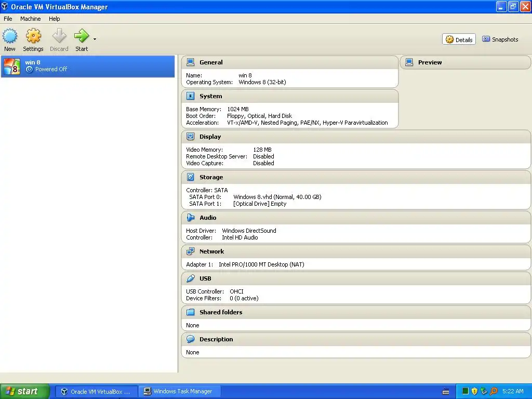
Task: Open the Storage section header link
Action: pos(211,178)
